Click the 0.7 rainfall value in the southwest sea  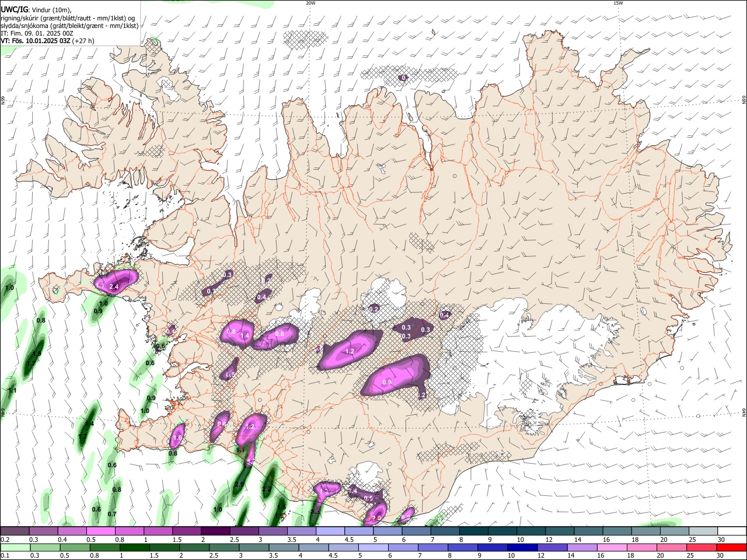tap(112, 514)
